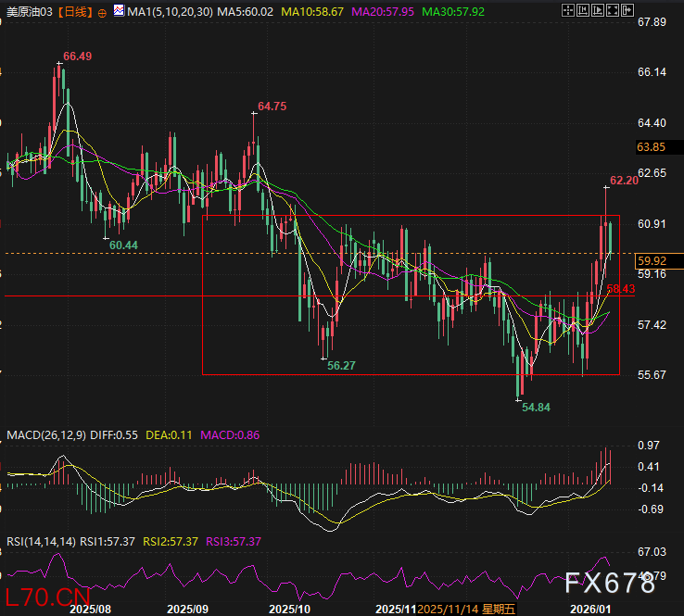Open the 【日线】 period selector
The width and height of the screenshot is (684, 616).
tap(74, 13)
